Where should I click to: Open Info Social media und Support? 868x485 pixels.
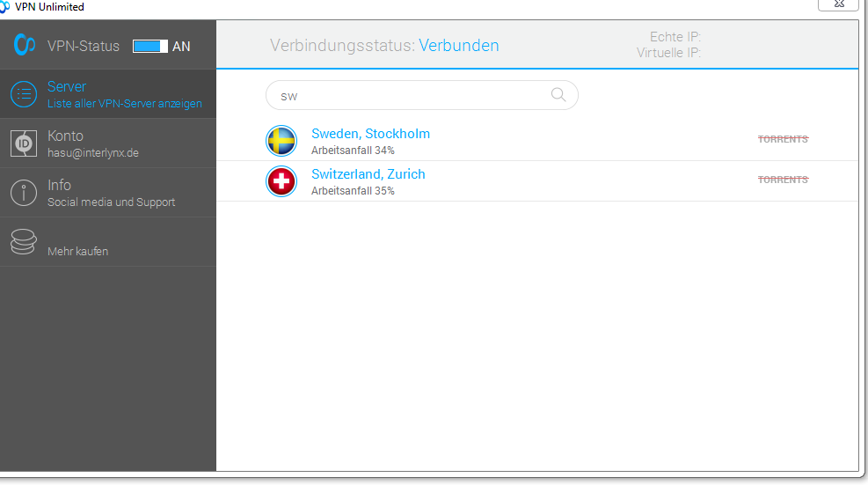click(x=111, y=193)
